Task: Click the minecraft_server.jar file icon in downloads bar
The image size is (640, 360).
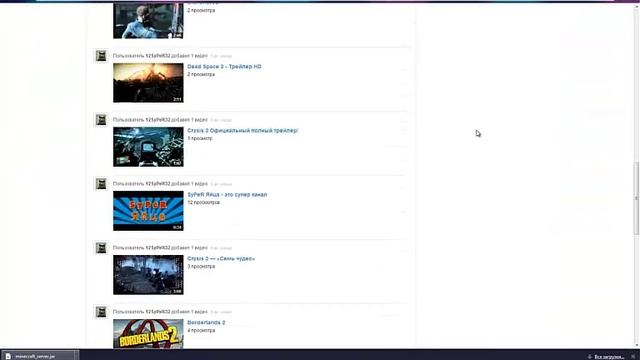Action: coord(8,356)
